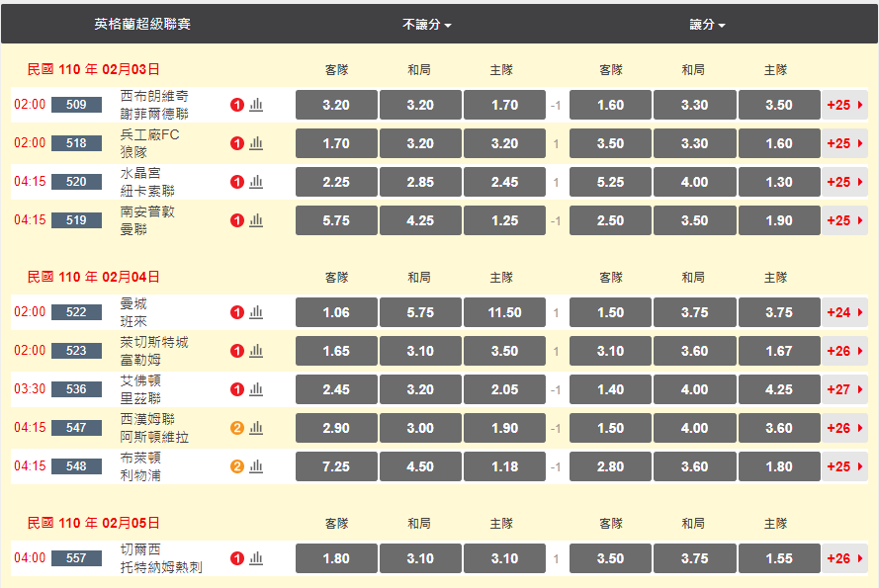Expand +25 more bets for match 520
Image resolution: width=879 pixels, height=588 pixels.
(x=844, y=182)
